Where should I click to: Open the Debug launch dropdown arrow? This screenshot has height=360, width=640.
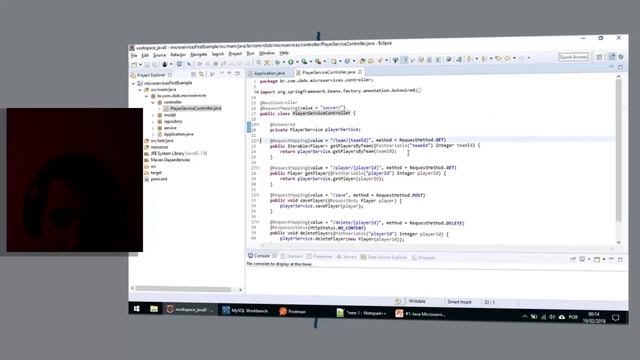tap(284, 62)
